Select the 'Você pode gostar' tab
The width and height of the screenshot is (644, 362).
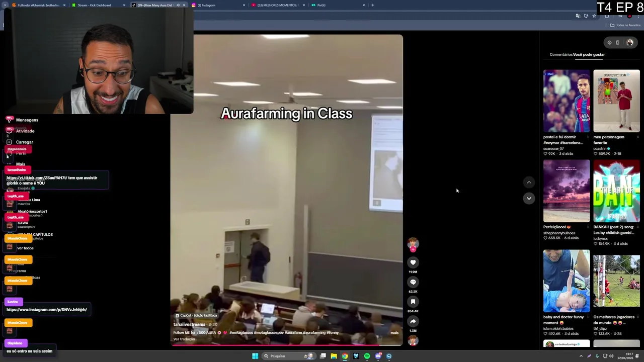[x=589, y=54]
